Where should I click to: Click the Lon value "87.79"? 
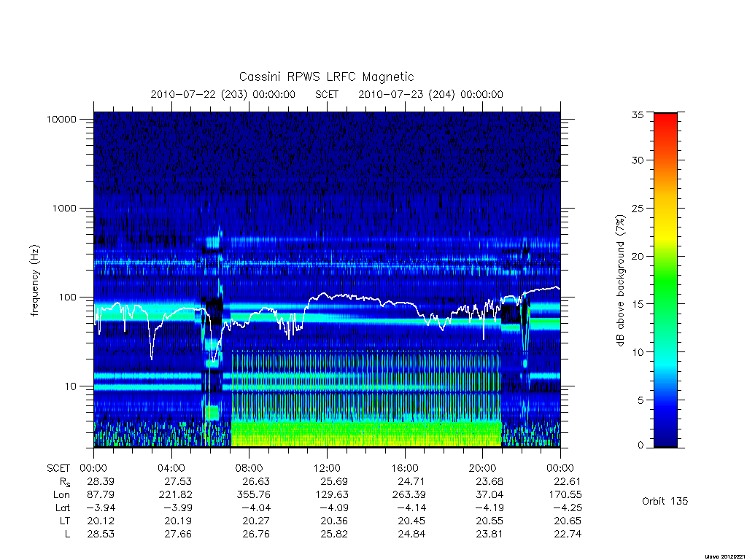(x=101, y=495)
